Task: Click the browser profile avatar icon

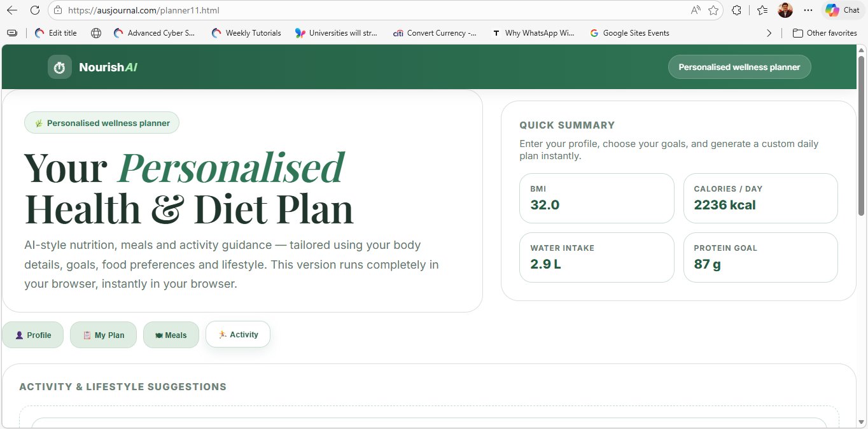Action: [x=785, y=10]
